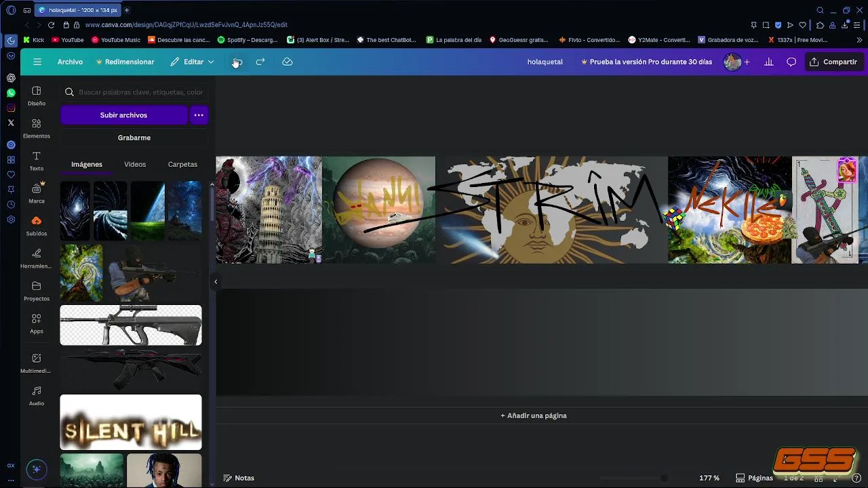Open the YouTube Music bookmark
The height and width of the screenshot is (488, 868).
pos(116,40)
